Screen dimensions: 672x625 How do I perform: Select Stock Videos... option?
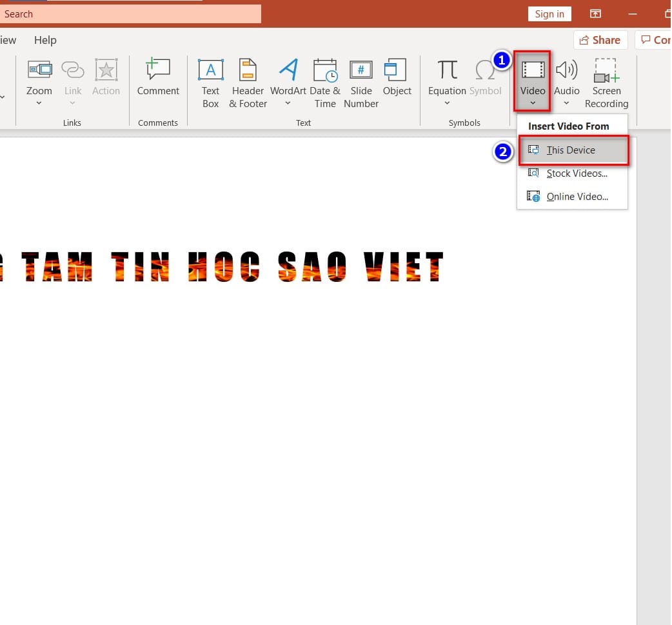pos(573,174)
